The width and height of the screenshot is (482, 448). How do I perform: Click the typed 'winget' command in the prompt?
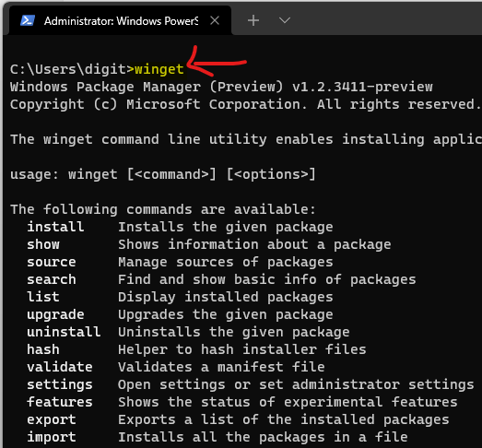159,69
